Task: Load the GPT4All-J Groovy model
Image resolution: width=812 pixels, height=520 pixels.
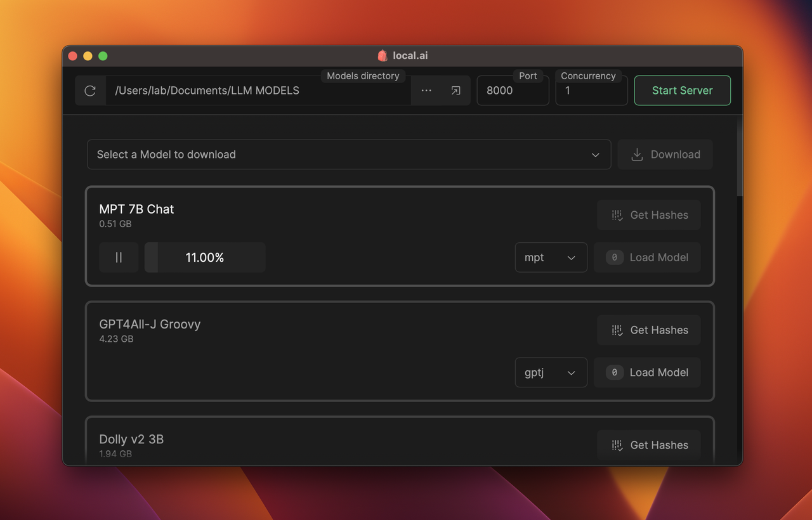Action: pyautogui.click(x=647, y=372)
